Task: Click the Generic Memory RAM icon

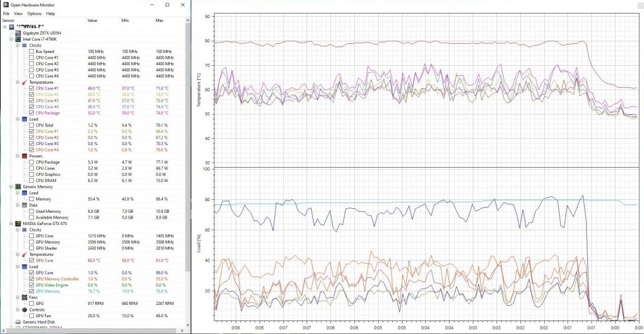Action: pos(17,186)
